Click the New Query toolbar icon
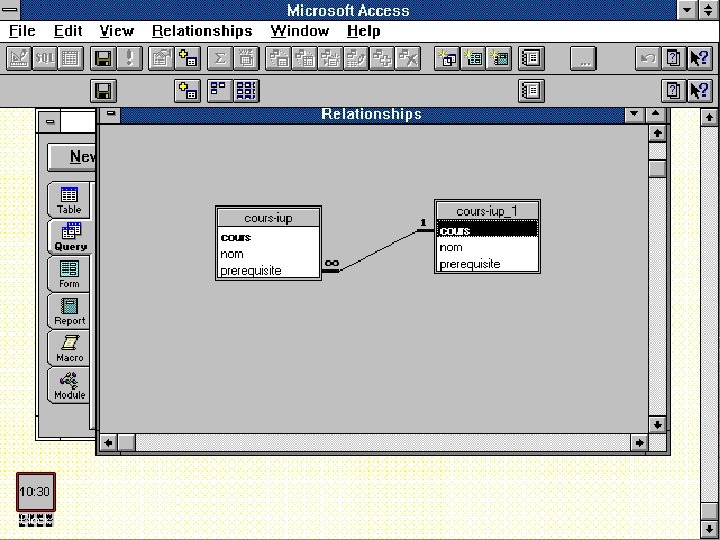The width and height of the screenshot is (720, 540). (x=447, y=58)
